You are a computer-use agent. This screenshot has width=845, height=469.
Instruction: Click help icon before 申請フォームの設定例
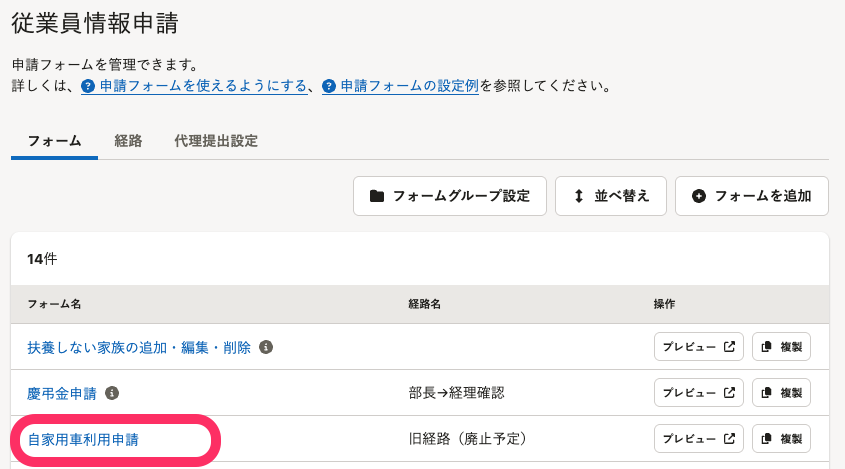(329, 86)
